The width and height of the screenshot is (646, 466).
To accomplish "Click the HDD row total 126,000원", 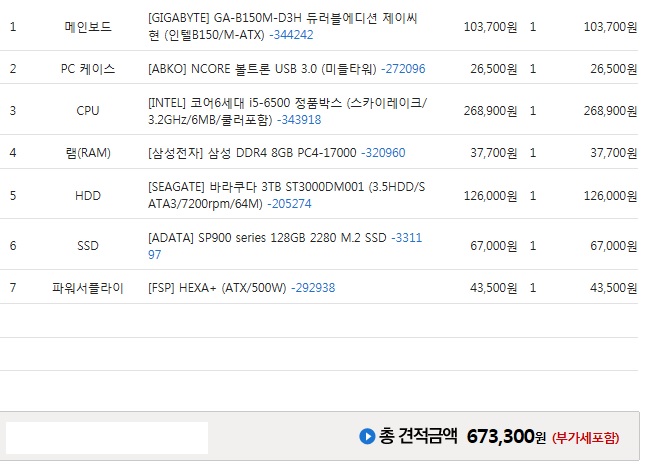I will 611,196.
